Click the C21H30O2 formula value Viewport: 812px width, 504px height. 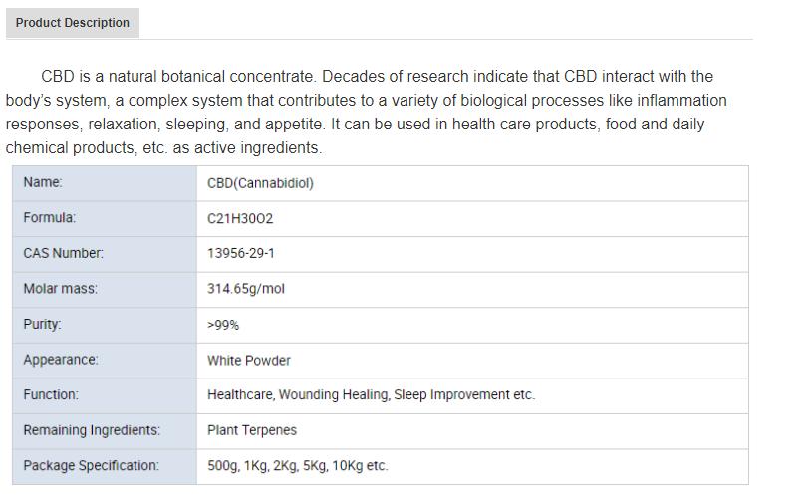(240, 219)
